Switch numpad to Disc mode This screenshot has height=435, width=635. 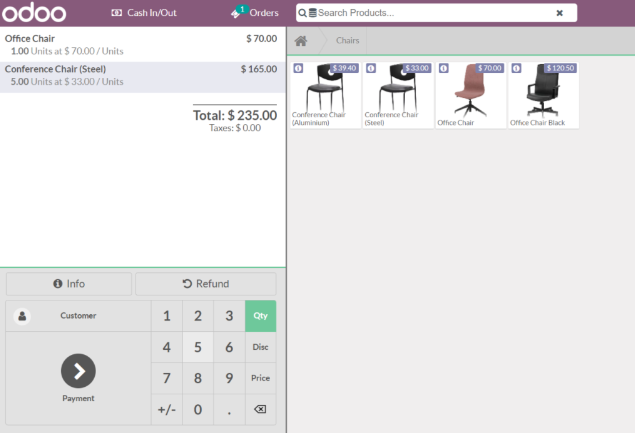click(260, 347)
